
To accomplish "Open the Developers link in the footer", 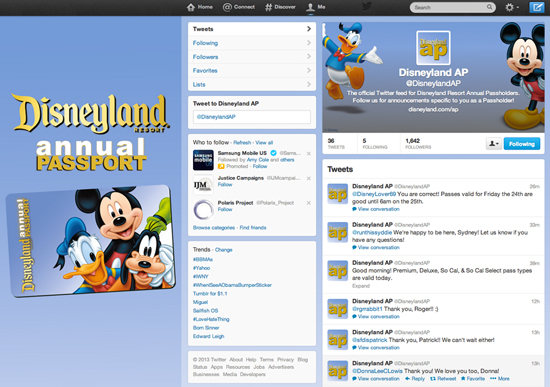I will point(253,374).
